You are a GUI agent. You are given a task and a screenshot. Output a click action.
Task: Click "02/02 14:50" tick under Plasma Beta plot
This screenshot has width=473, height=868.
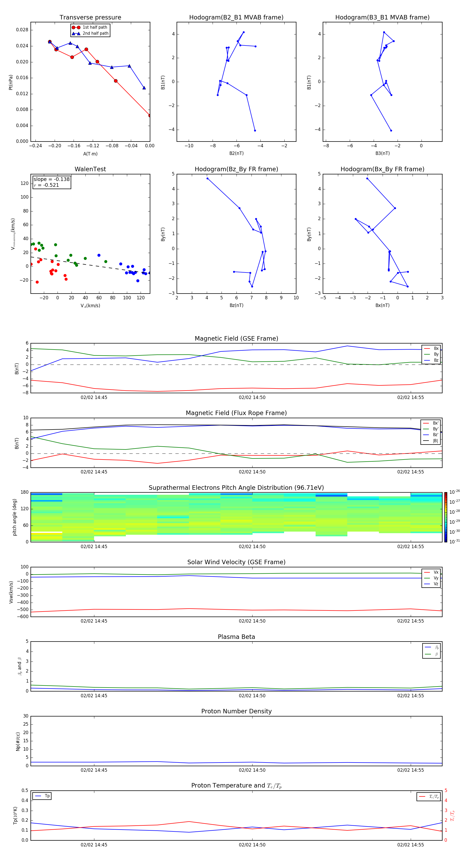coord(252,695)
